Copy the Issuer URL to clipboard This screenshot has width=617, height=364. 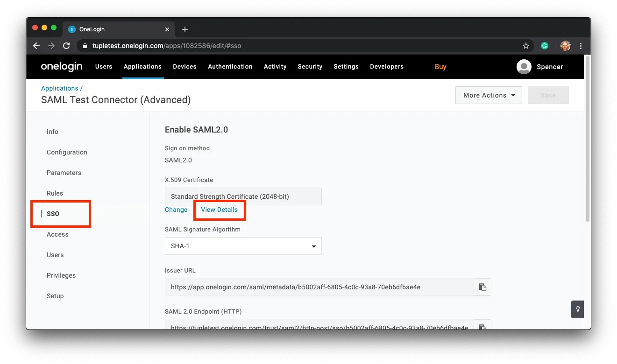tap(482, 287)
